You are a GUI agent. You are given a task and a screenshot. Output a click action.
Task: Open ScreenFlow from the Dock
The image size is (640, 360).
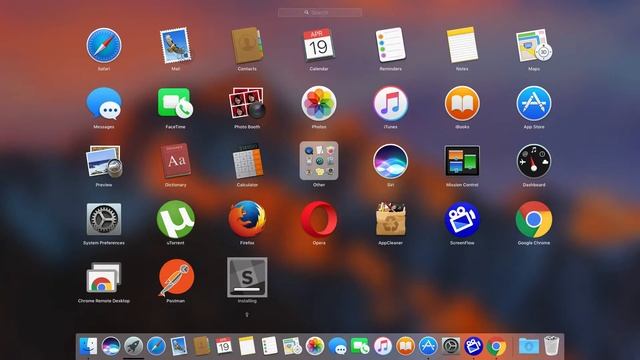[x=473, y=347]
